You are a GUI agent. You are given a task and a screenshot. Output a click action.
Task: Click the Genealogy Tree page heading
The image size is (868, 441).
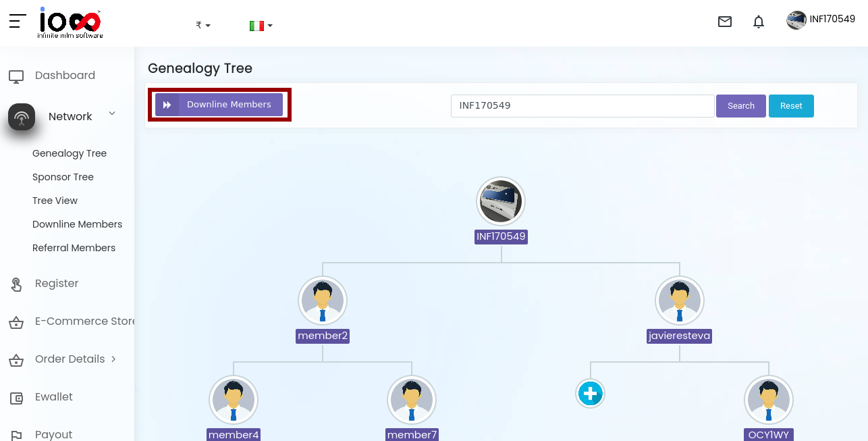coord(200,68)
